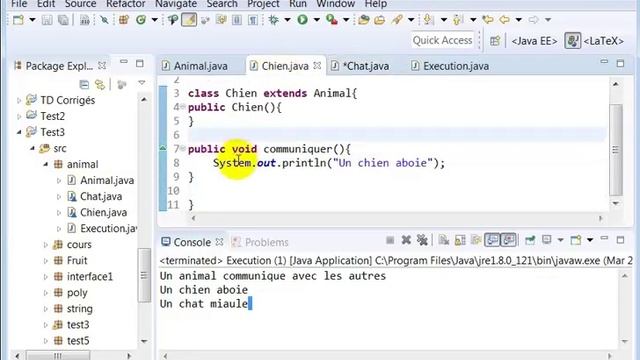
Task: Toggle Scroll Lock in Console toolbar
Action: tap(460, 240)
